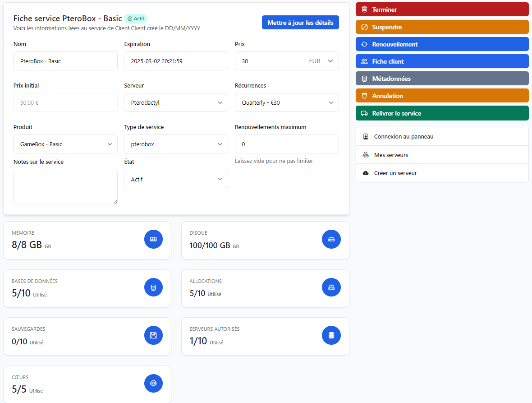
Task: Click the CPU icon in Cœurs card
Action: tap(153, 383)
